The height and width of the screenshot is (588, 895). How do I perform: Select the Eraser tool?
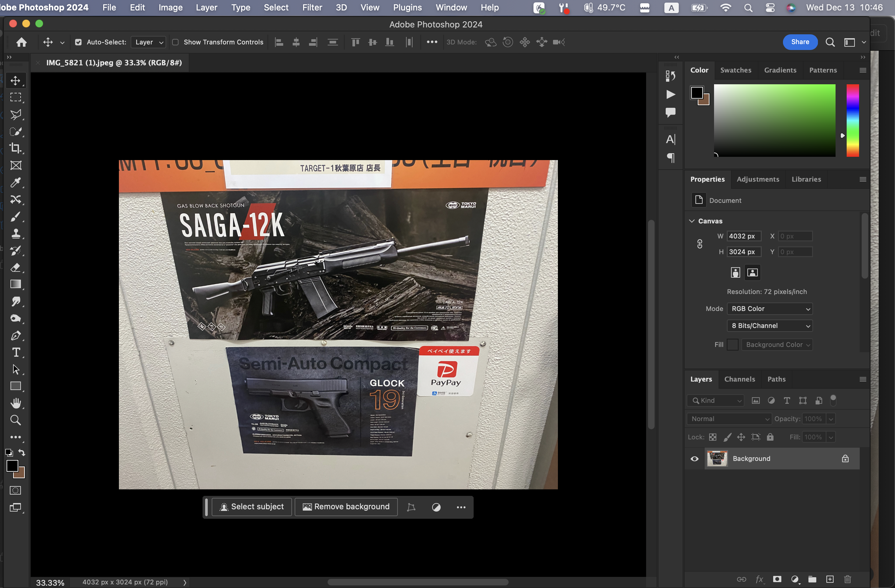[x=15, y=268]
